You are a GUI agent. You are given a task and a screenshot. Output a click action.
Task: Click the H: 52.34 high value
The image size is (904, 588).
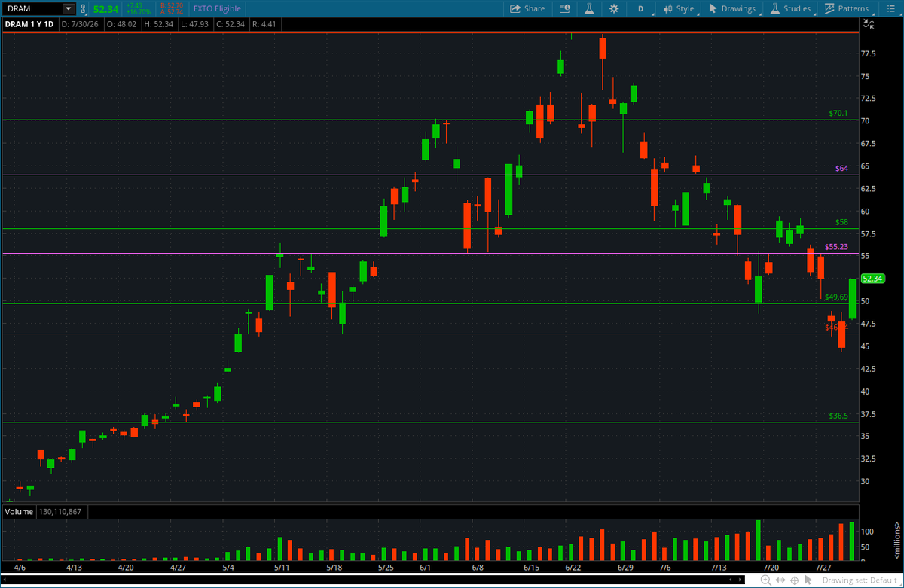[x=160, y=24]
